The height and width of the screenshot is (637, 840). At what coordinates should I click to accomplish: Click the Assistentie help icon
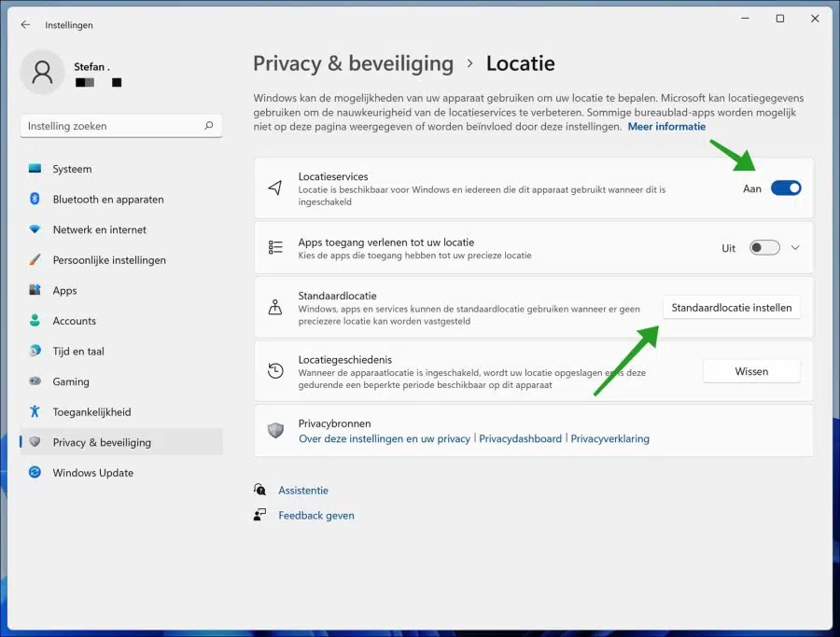[x=259, y=490]
